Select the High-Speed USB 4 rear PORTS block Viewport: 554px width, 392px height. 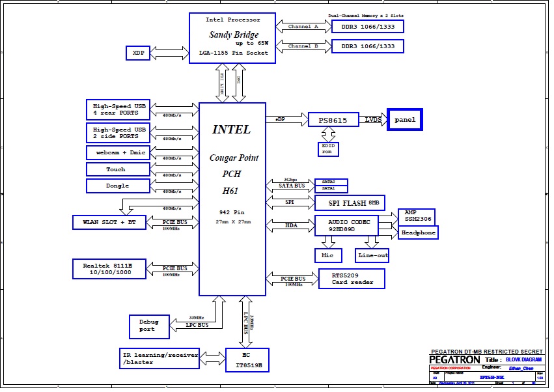pyautogui.click(x=118, y=109)
